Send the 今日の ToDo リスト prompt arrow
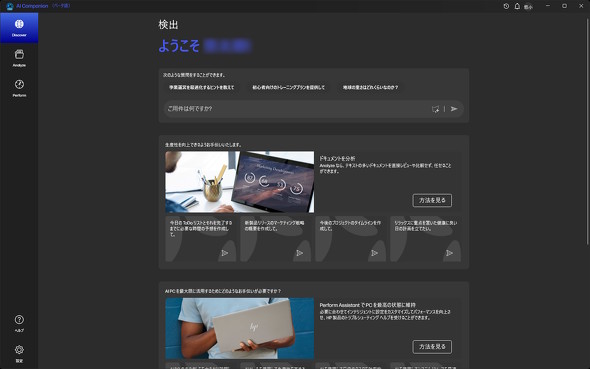 [x=225, y=253]
